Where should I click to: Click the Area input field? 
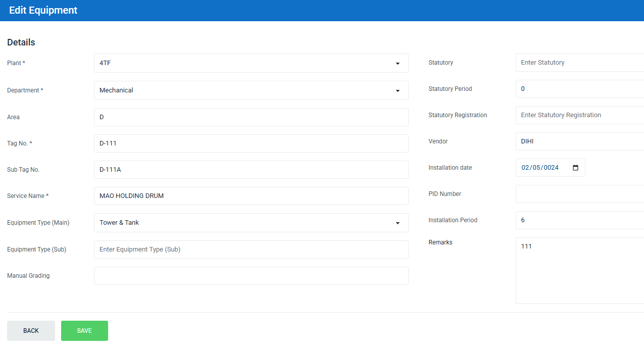pos(251,117)
